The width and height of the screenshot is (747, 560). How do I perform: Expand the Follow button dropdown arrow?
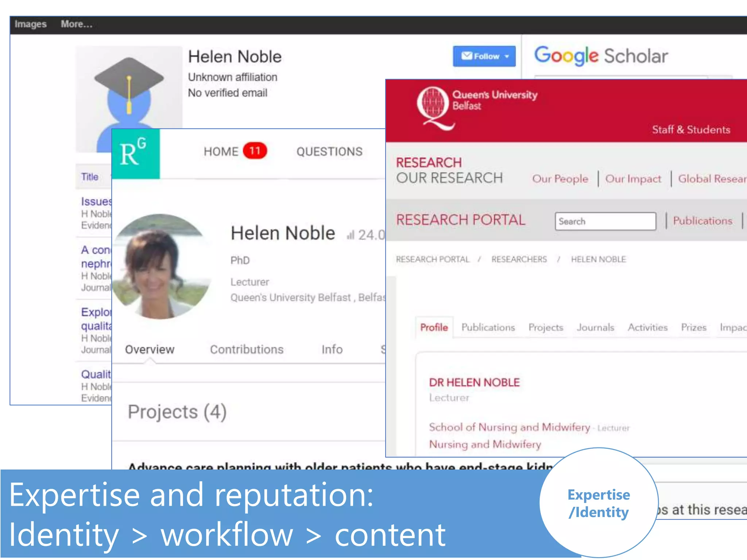coord(507,57)
